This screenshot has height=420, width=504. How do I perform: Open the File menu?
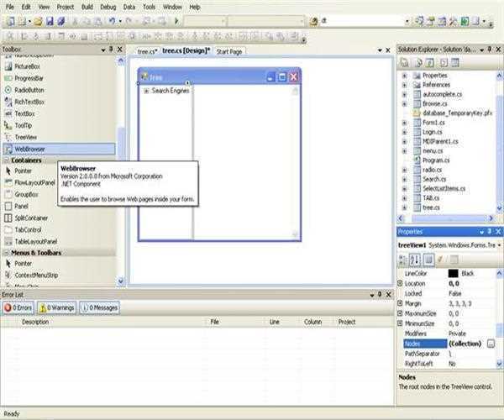coord(10,7)
